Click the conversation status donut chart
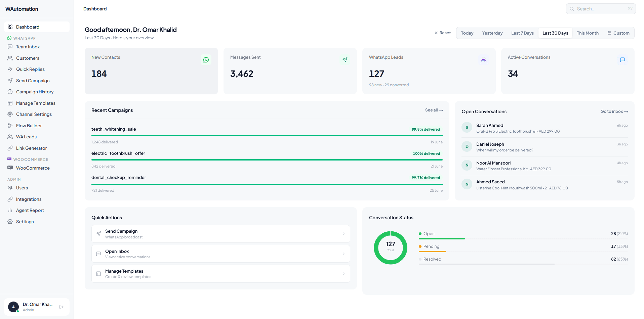This screenshot has height=319, width=644. click(x=391, y=248)
